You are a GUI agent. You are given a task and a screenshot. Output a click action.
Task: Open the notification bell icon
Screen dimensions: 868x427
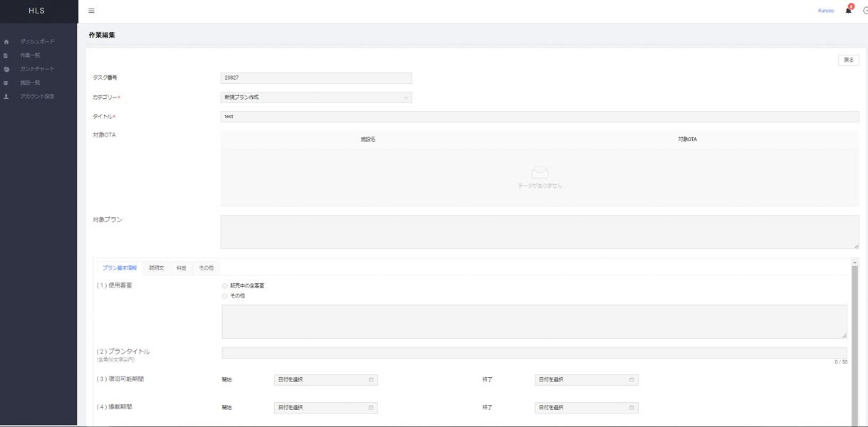tap(848, 11)
